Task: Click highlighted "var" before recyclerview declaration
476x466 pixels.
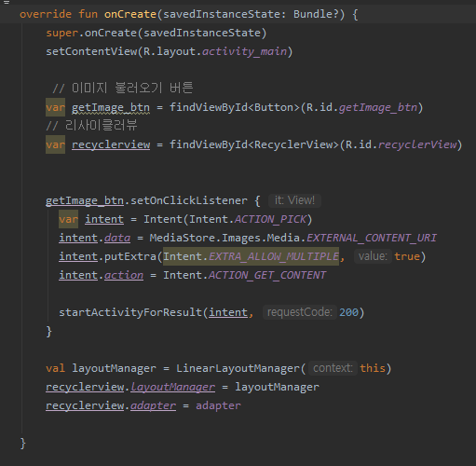Action: pos(55,144)
